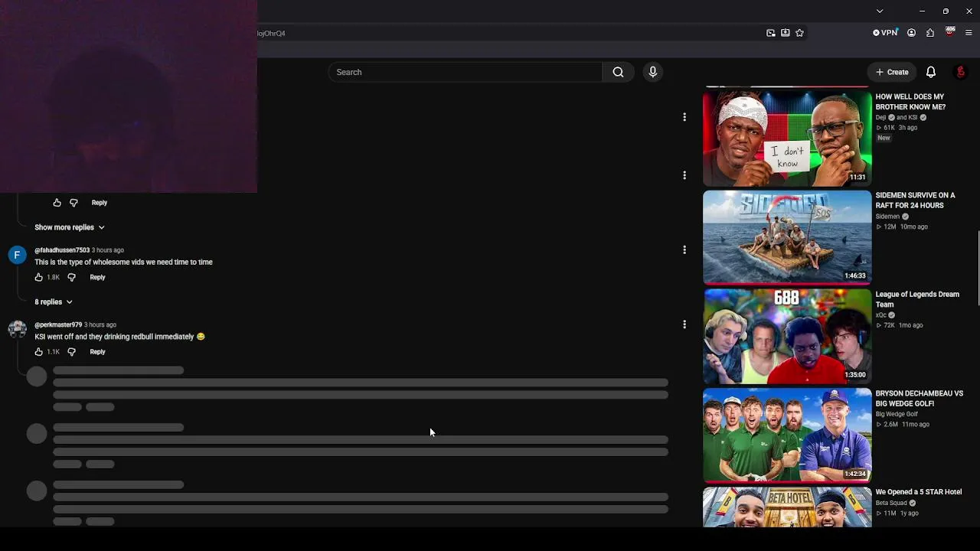
Task: Click the Beta Squad channel name
Action: pos(891,503)
